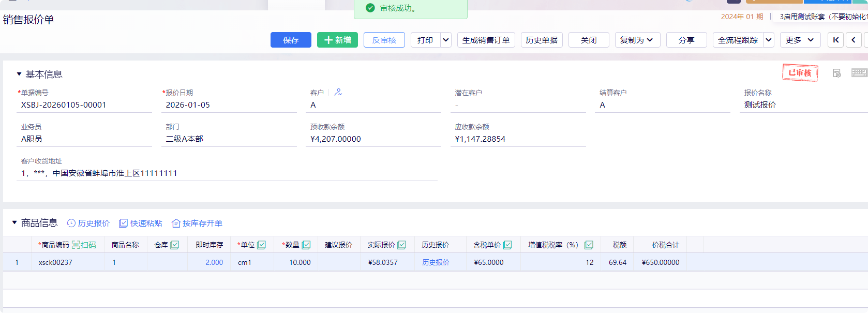
Task: Click the batch-fill icon next to 增值税税率 header
Action: tap(589, 245)
